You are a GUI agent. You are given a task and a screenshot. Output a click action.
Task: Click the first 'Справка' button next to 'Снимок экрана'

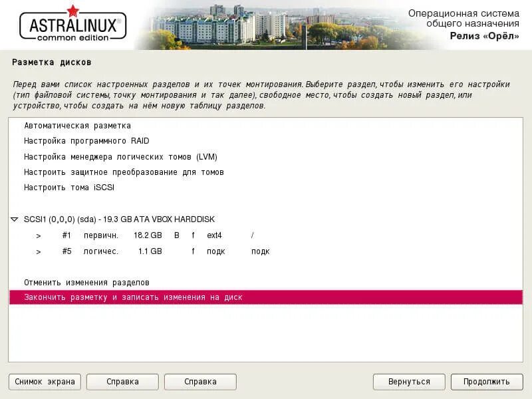click(x=122, y=382)
